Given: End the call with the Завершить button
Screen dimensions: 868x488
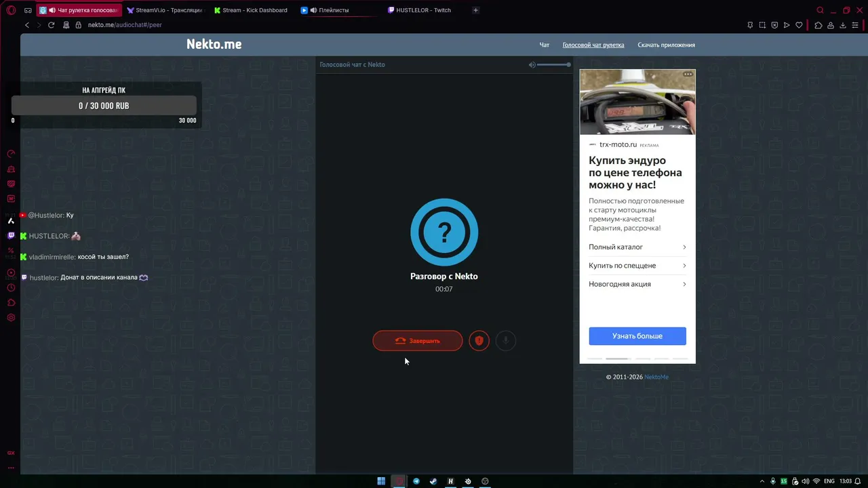Looking at the screenshot, I should (x=418, y=341).
